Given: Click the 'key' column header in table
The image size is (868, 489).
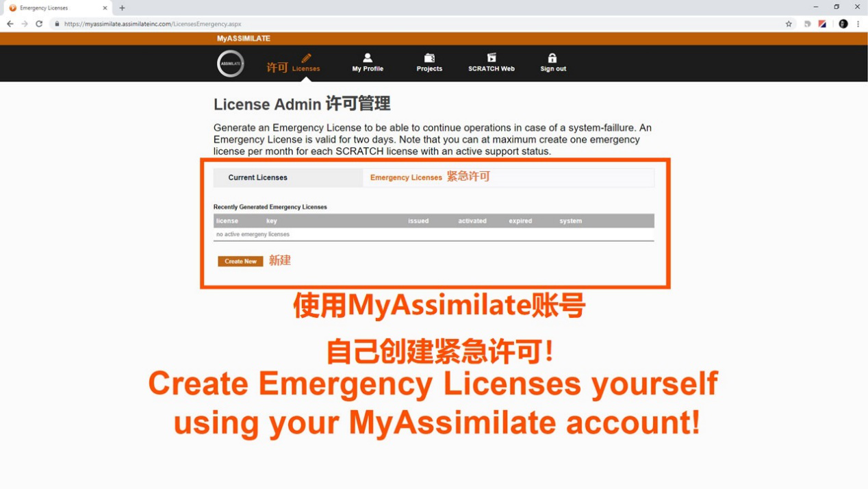Looking at the screenshot, I should click(272, 221).
